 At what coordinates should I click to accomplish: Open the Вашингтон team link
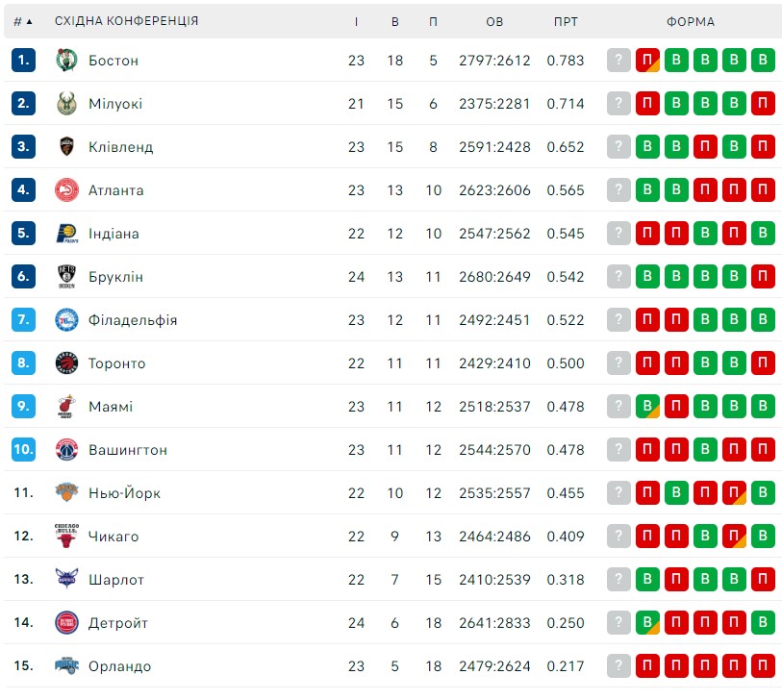[x=128, y=450]
